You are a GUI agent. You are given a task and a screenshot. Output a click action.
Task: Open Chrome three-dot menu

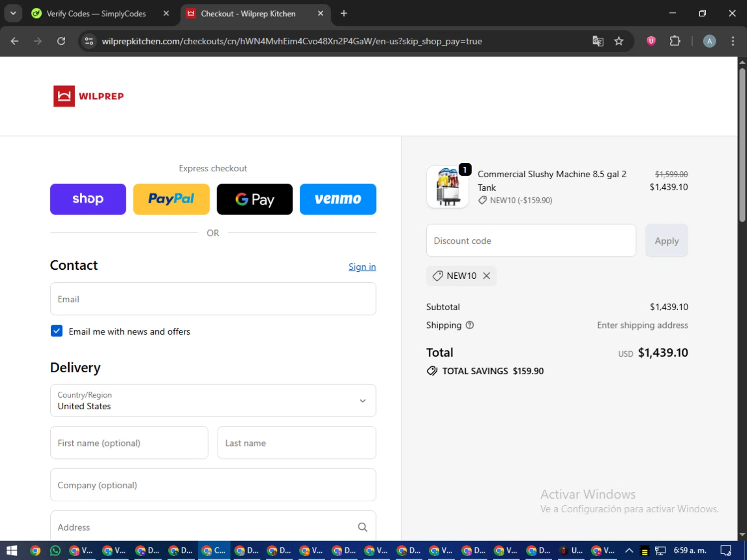[733, 41]
